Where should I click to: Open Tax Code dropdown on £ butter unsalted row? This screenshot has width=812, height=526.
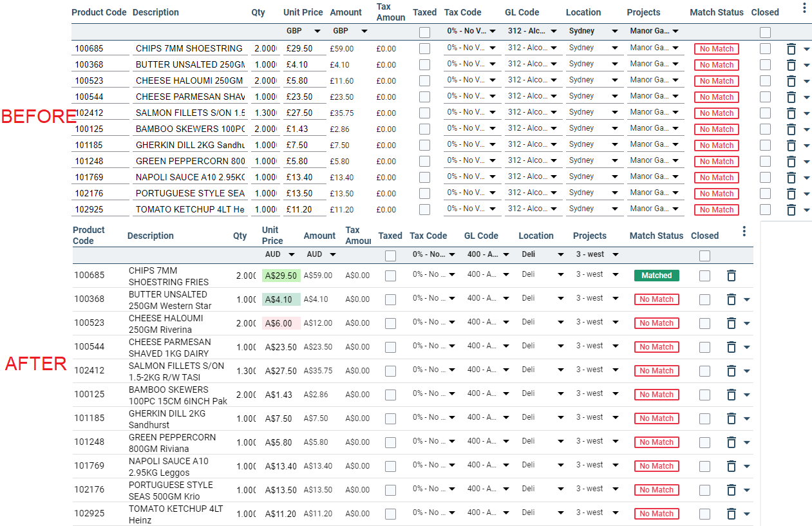pyautogui.click(x=471, y=64)
